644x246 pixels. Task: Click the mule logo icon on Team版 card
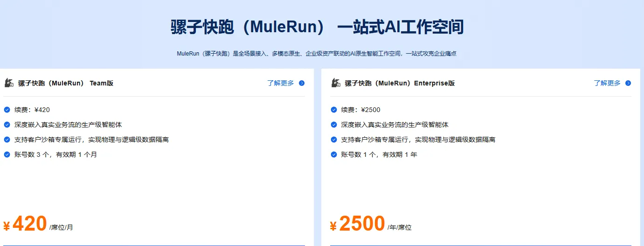coord(9,83)
